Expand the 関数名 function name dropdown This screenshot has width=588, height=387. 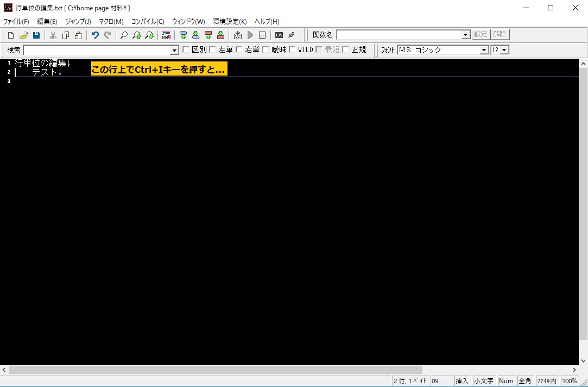coord(465,35)
